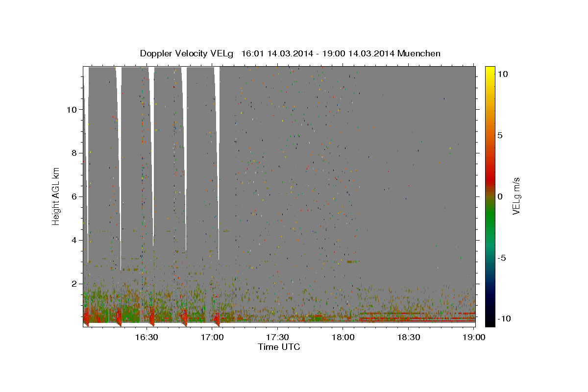588x392 pixels.
Task: Click colorbar label '0'
Action: (x=500, y=196)
